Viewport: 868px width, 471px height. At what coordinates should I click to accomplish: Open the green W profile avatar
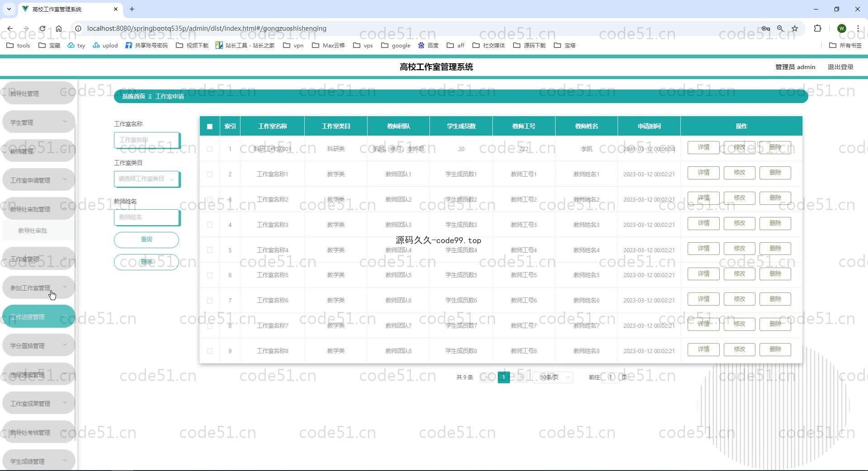(841, 28)
